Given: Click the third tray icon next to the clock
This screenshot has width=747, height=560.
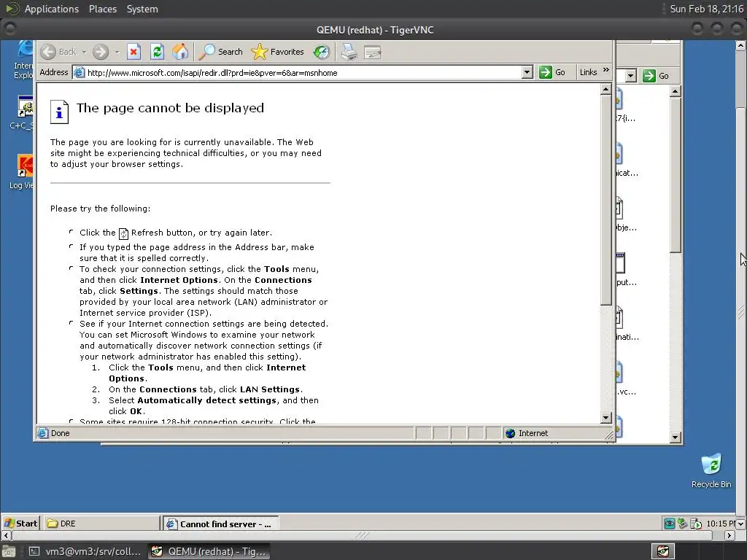Looking at the screenshot, I should point(695,524).
